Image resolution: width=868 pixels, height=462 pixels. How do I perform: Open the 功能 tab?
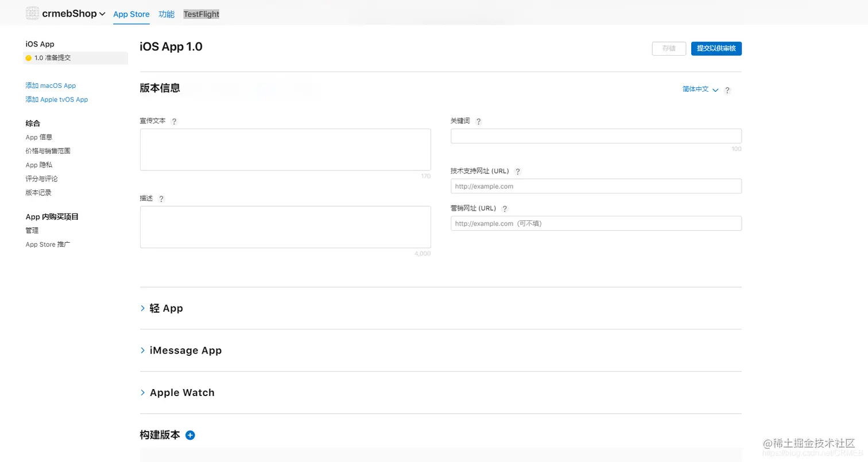(x=166, y=14)
